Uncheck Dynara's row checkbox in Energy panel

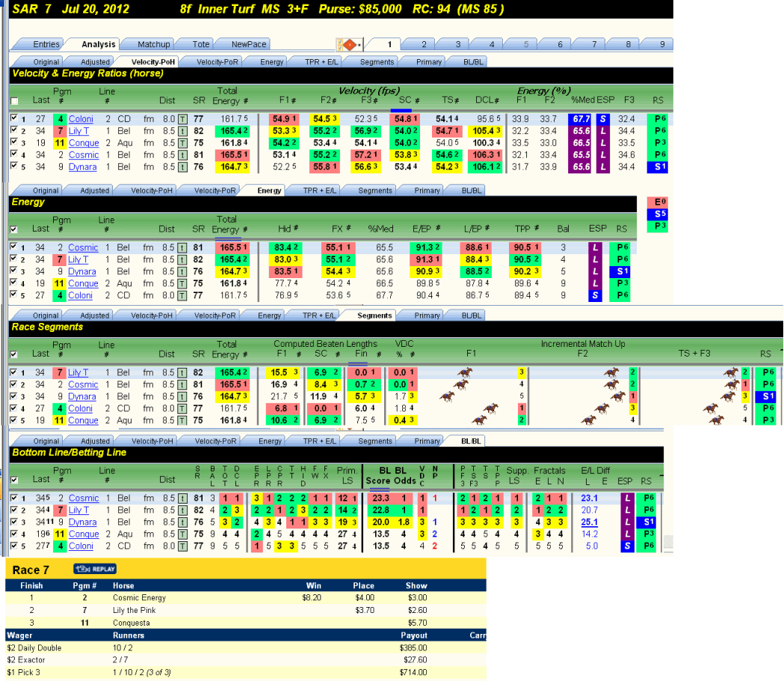point(13,271)
